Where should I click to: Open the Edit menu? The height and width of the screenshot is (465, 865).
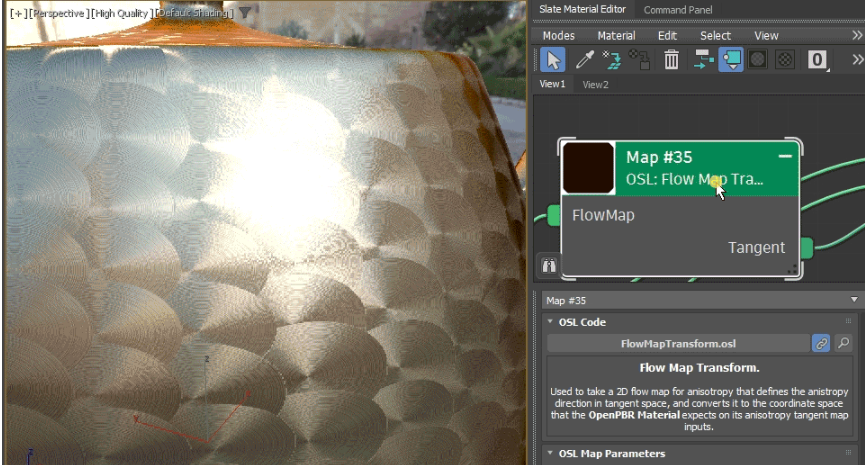click(667, 35)
